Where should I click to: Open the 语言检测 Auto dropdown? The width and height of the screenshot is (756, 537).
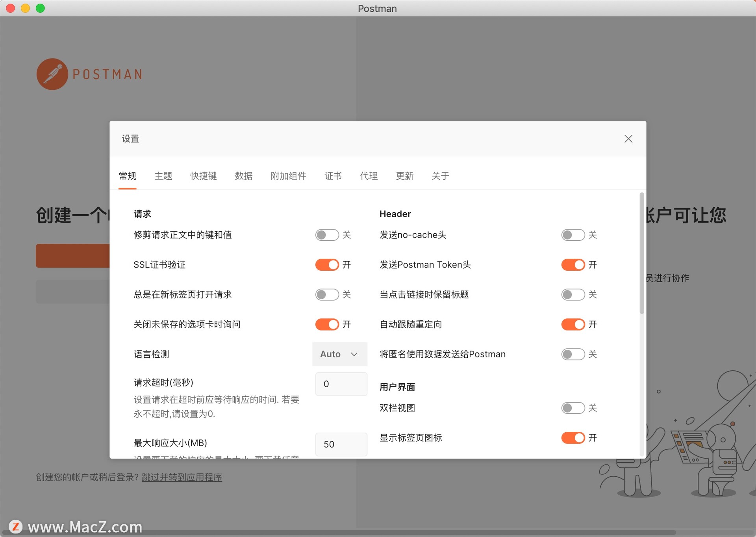pyautogui.click(x=339, y=354)
